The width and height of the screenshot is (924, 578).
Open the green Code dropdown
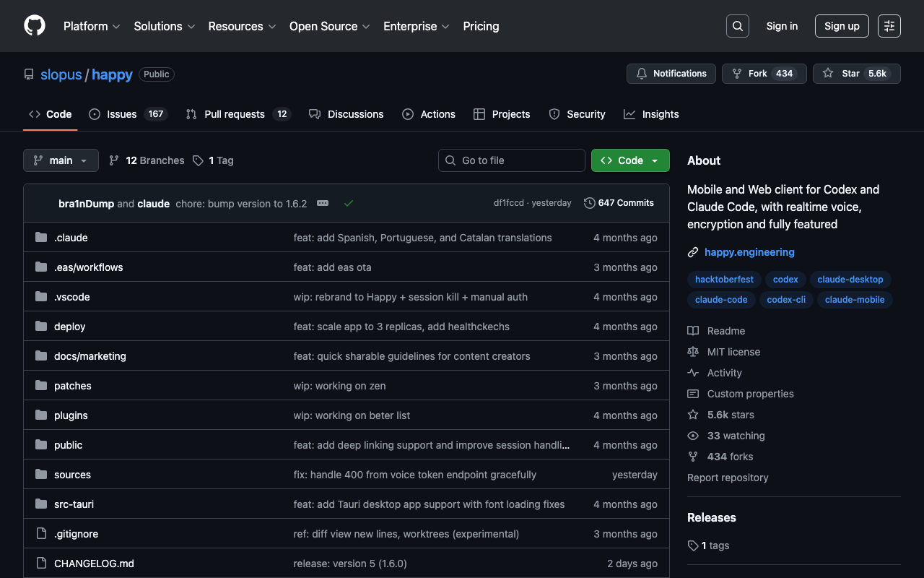click(630, 160)
